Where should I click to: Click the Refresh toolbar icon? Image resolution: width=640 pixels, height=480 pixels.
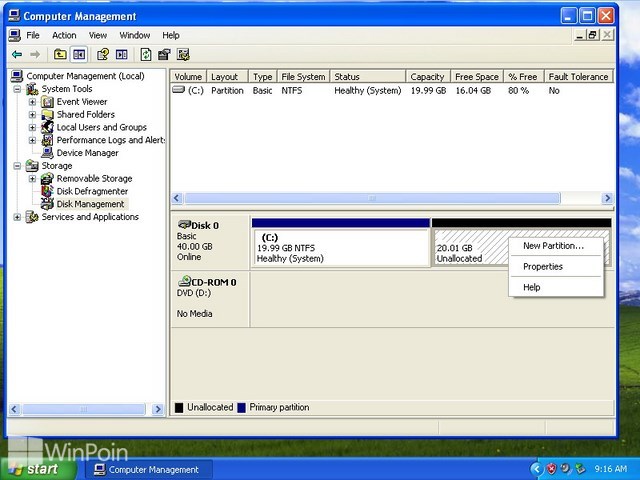tap(146, 54)
